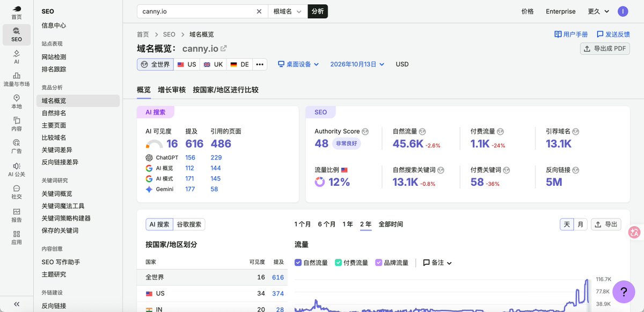Screen dimensions: 644x312
Task: Open the 报告 reports icon
Action: pos(17,212)
